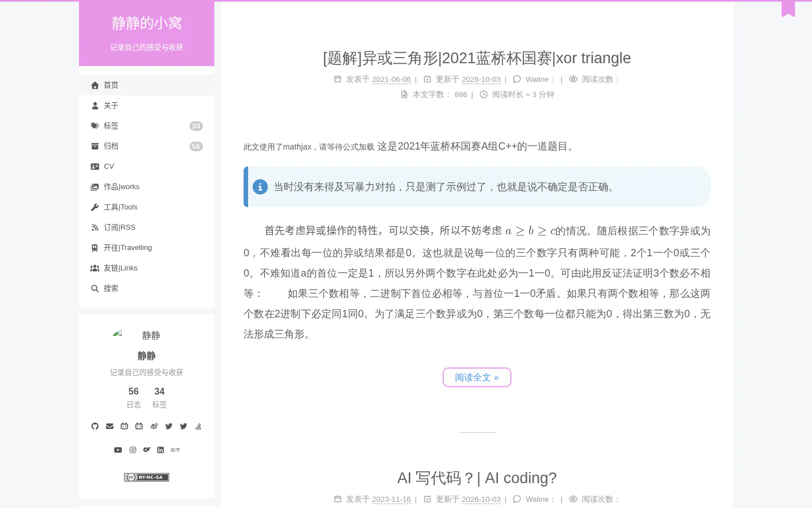Click the pink bookmark icon at page corner
Image resolution: width=812 pixels, height=508 pixels.
click(x=788, y=8)
